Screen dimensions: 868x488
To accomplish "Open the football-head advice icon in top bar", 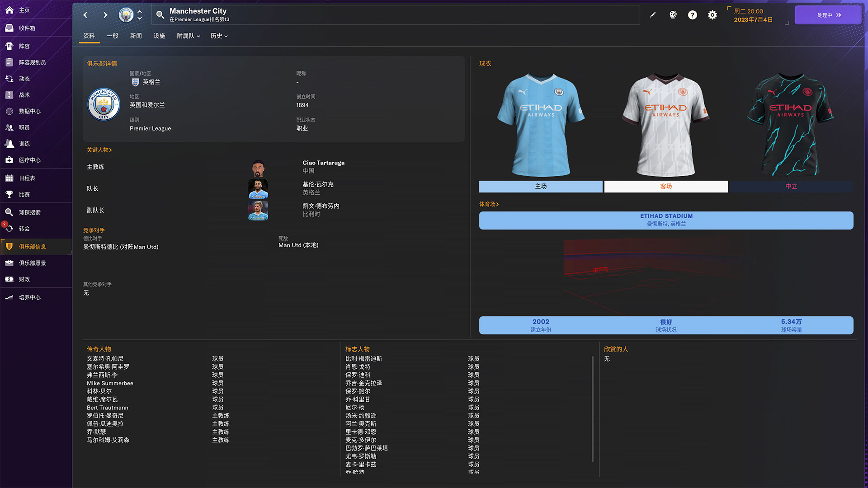I will 673,15.
